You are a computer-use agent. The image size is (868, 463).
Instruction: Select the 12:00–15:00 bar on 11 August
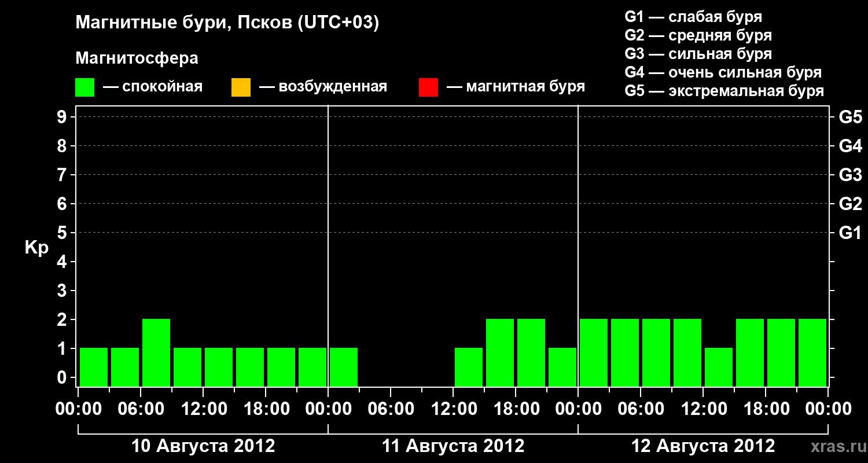pos(469,367)
